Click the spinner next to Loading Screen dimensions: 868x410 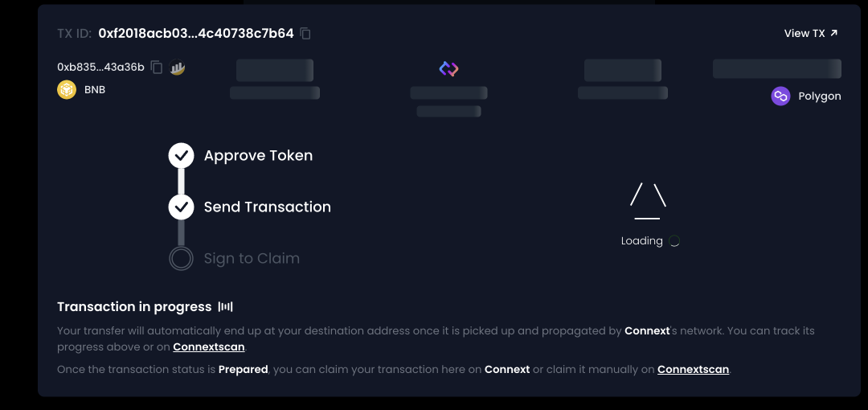pos(674,241)
